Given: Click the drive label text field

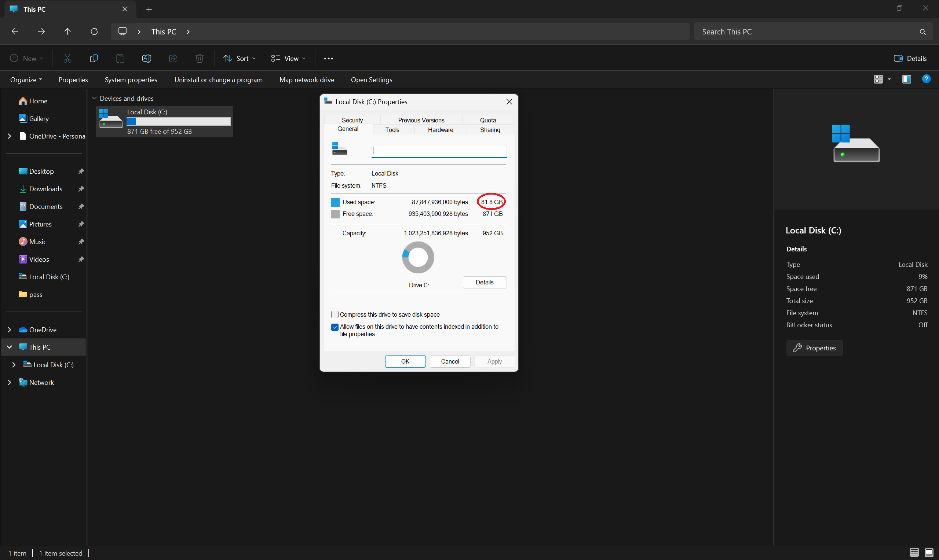Looking at the screenshot, I should click(x=439, y=151).
